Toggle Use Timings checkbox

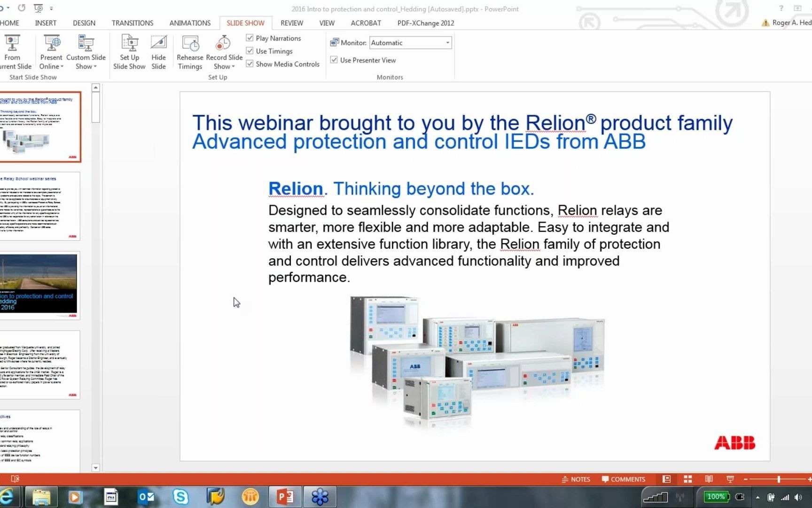click(250, 51)
